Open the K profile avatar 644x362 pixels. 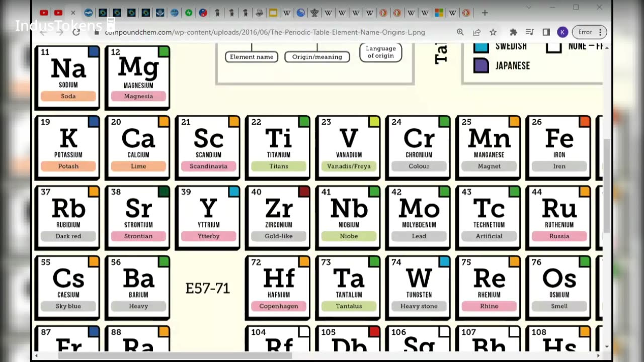562,32
